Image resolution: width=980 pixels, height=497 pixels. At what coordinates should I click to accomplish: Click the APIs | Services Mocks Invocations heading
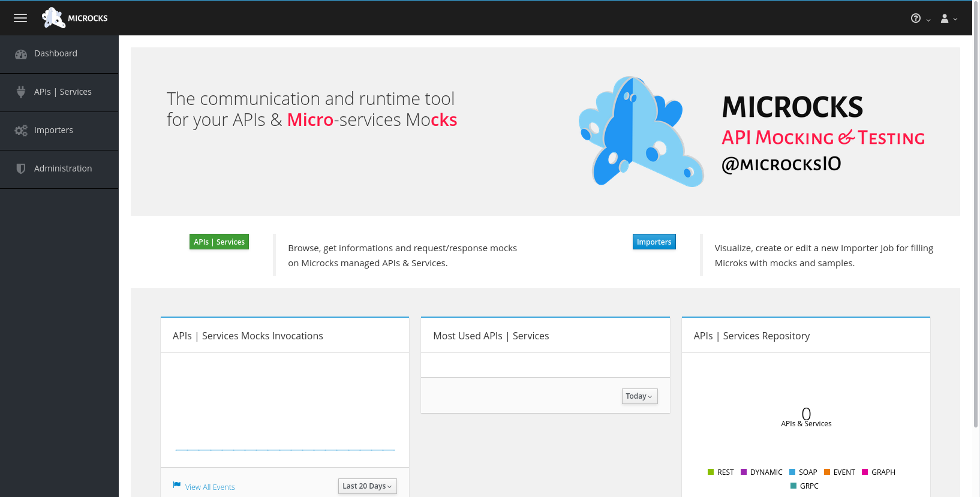click(248, 336)
